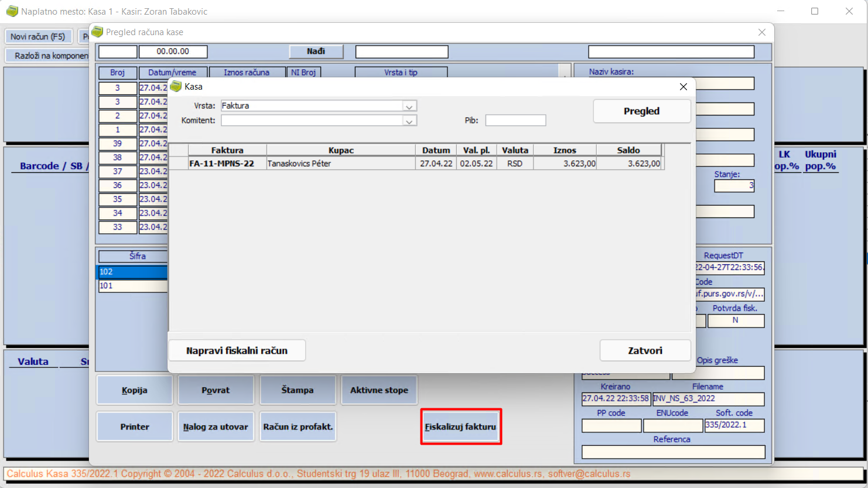Click the Filename field INV_NS_63_2022
The image size is (868, 488).
[708, 399]
